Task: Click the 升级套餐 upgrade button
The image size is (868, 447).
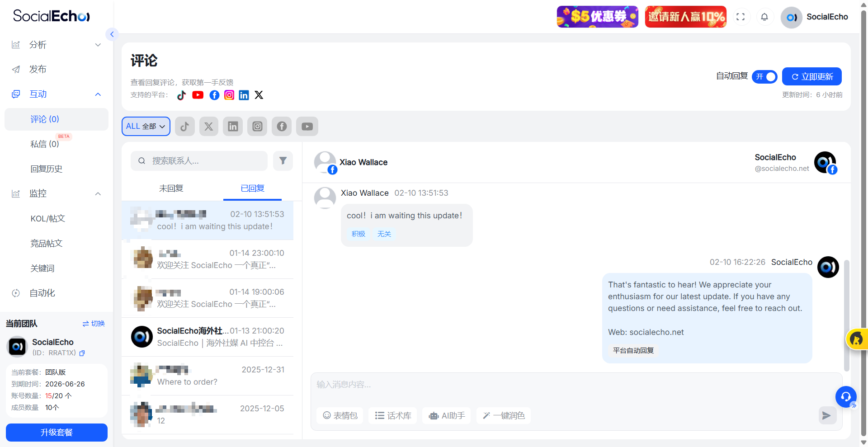Action: click(x=57, y=433)
